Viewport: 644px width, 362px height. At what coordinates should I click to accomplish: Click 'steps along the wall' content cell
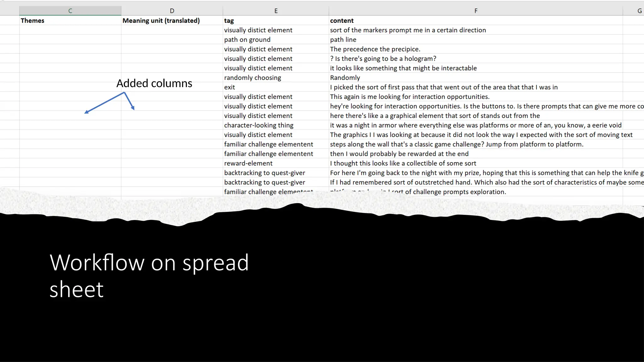(476, 144)
